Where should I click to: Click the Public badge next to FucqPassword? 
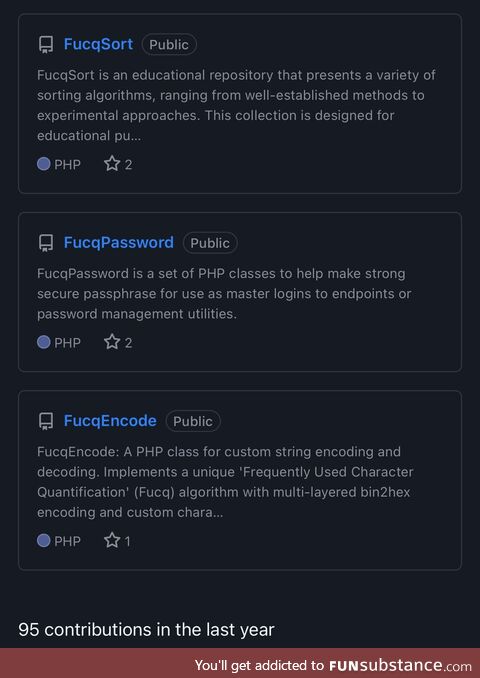210,243
